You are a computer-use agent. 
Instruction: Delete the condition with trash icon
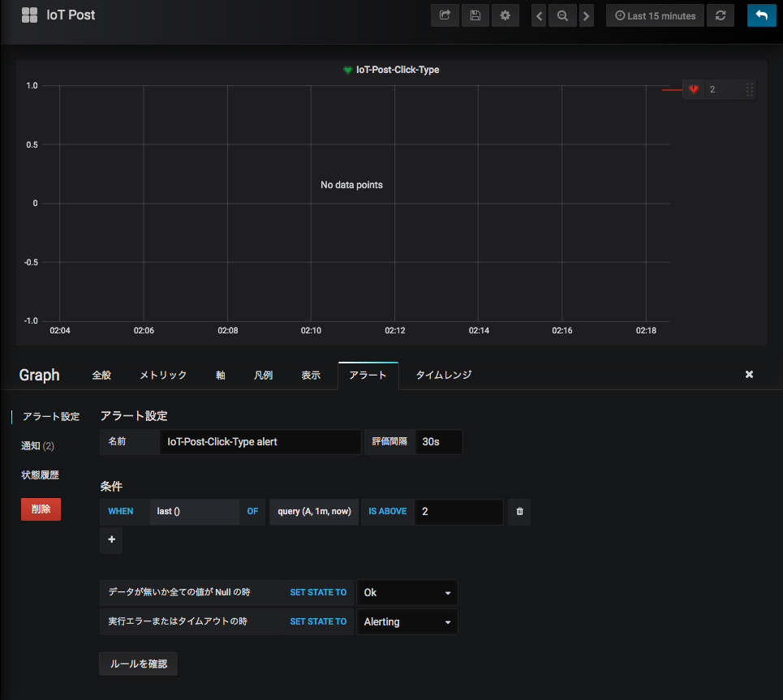tap(520, 511)
